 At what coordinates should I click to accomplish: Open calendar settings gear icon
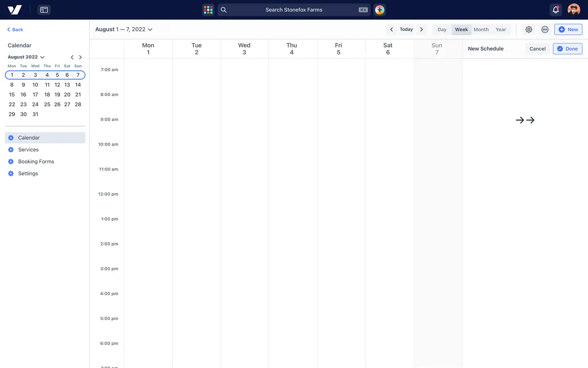(529, 29)
